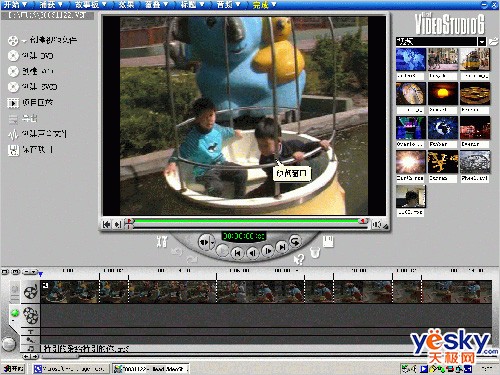Select the overlay track reel icon
This screenshot has width=500, height=375.
click(x=31, y=315)
